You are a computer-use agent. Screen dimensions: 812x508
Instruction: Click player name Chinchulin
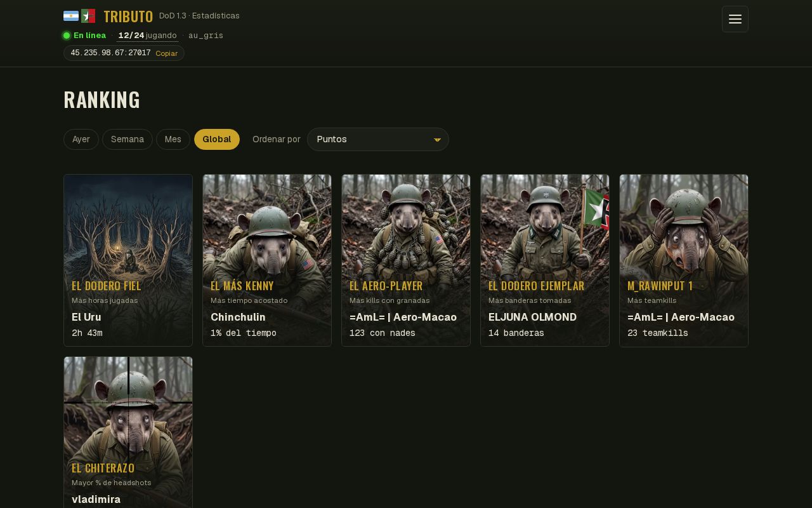(238, 317)
